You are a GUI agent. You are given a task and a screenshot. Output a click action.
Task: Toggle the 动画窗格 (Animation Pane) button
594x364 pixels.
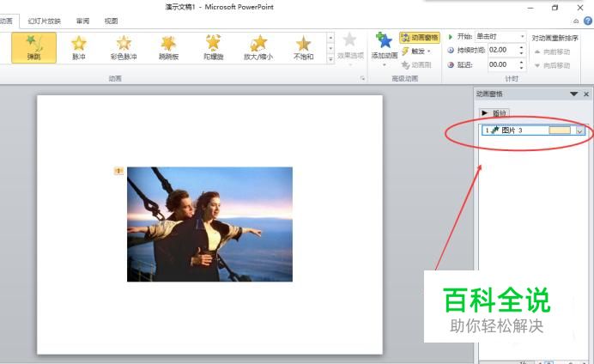coord(420,38)
